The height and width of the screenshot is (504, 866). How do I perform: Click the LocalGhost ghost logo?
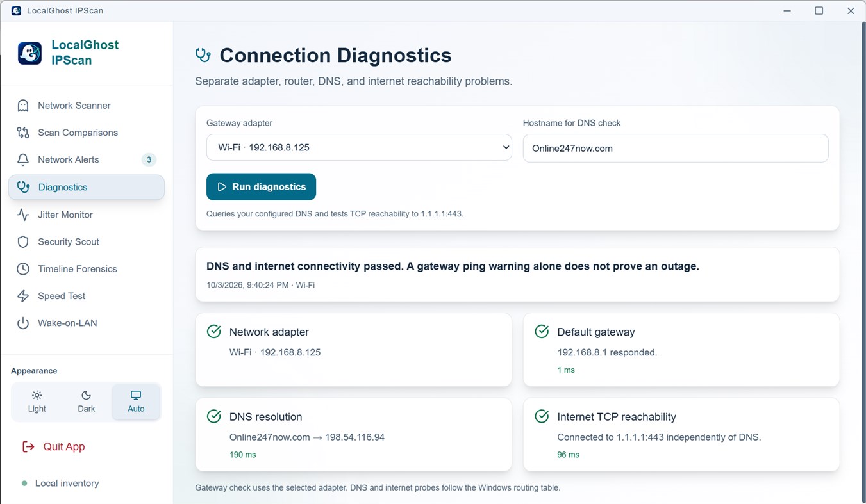click(30, 53)
